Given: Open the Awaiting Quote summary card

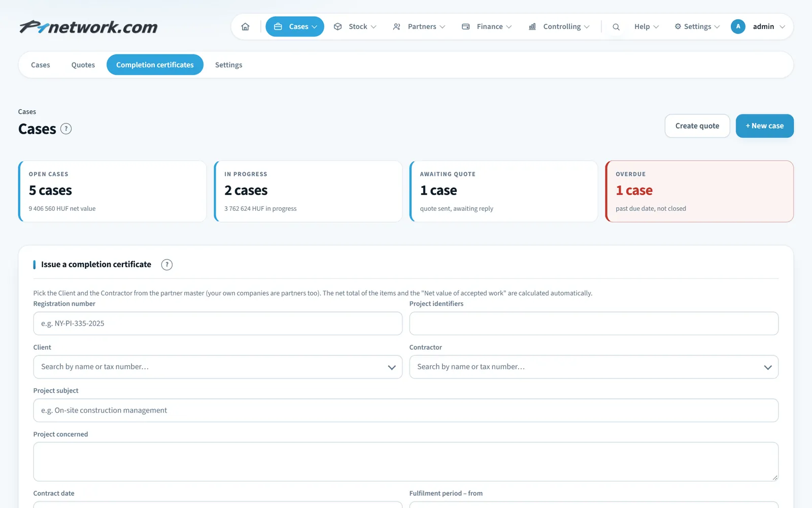Looking at the screenshot, I should 504,192.
